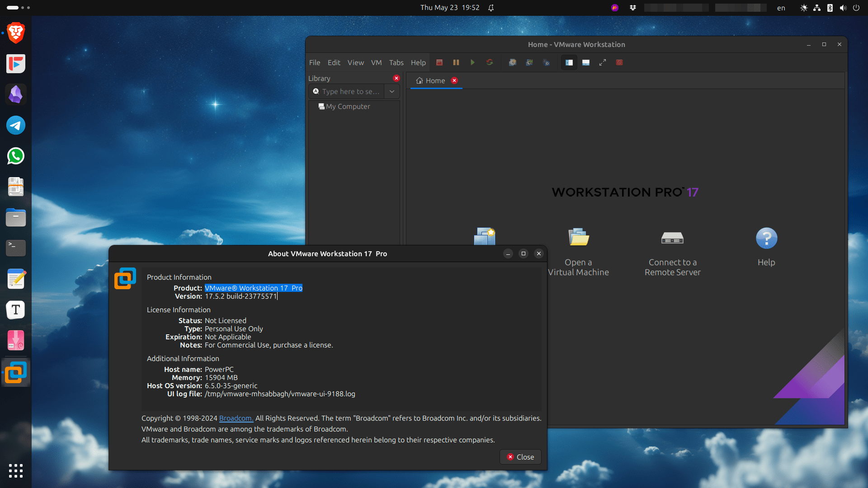This screenshot has height=488, width=868.
Task: Click the Resume virtual machine icon
Action: pos(472,62)
